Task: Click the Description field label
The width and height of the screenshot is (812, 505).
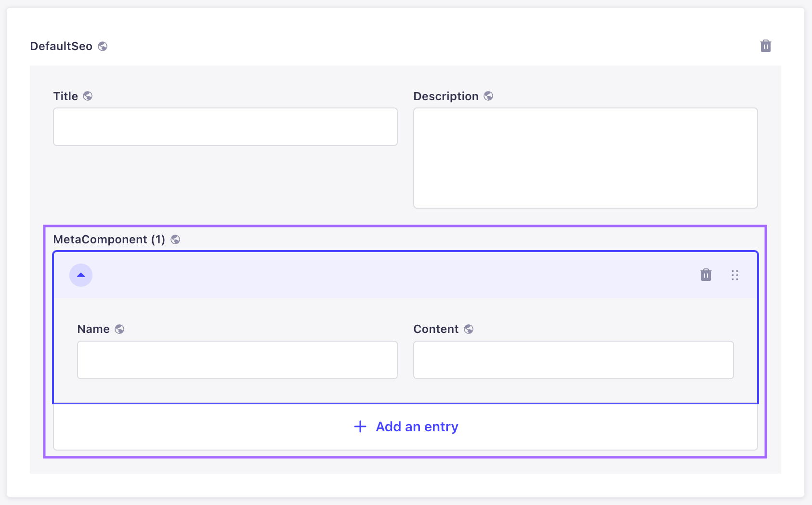Action: (x=445, y=96)
